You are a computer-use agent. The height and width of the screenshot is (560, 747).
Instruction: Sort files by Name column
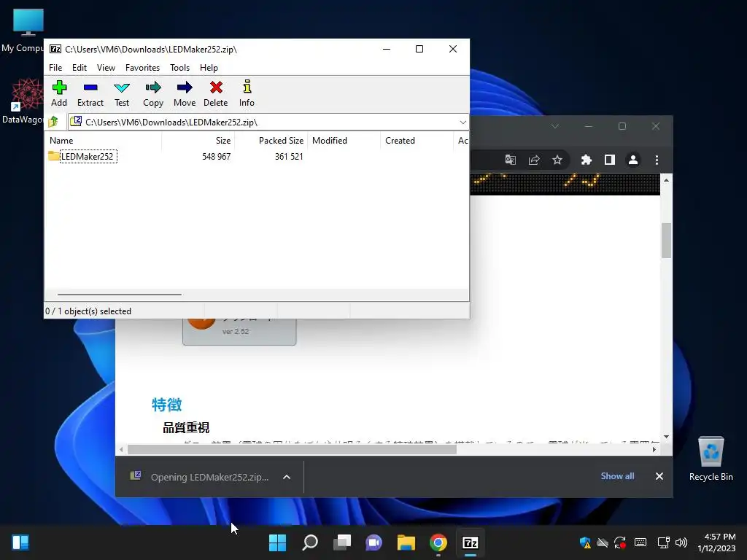[103, 141]
